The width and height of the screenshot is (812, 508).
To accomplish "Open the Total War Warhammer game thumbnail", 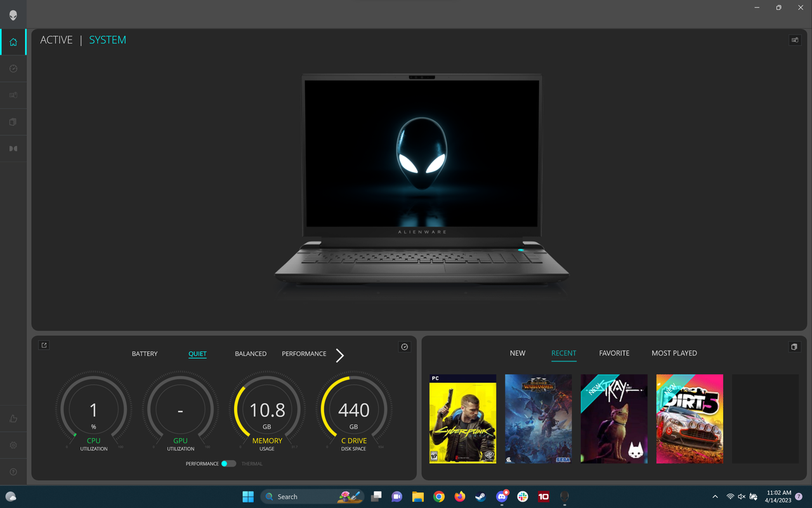I will click(x=539, y=418).
